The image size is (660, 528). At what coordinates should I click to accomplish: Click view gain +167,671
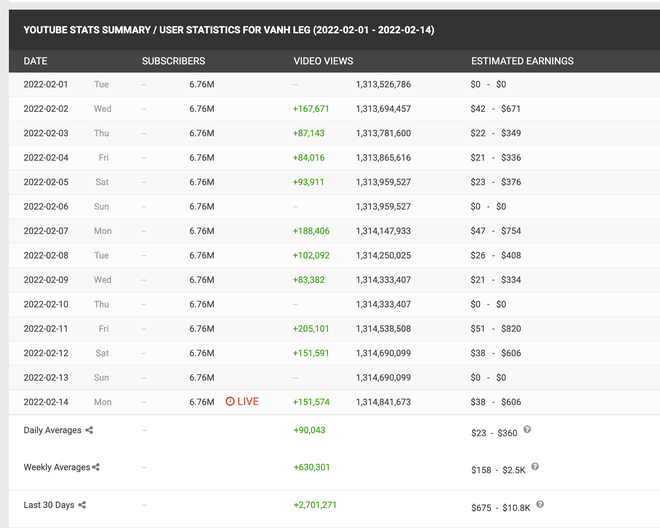(x=311, y=109)
